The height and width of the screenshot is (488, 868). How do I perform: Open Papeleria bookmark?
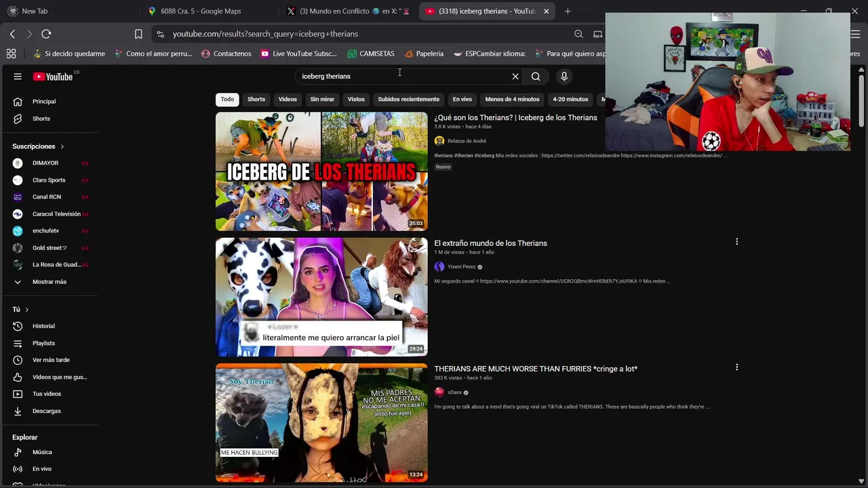(424, 54)
